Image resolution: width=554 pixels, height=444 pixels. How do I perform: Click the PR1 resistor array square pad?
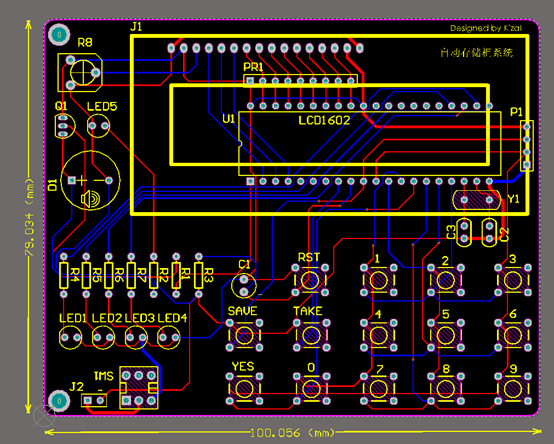click(x=250, y=81)
